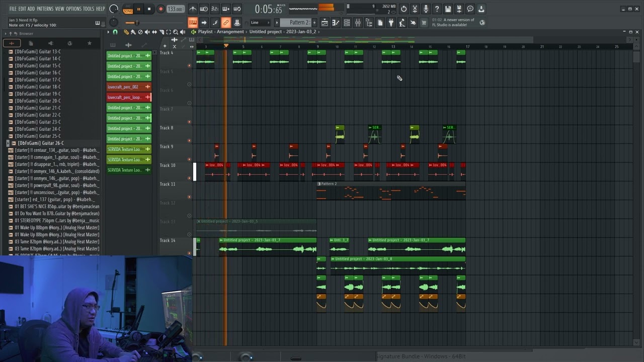The image size is (644, 362).
Task: Click the orange playhead marker on timeline
Action: pyautogui.click(x=226, y=46)
